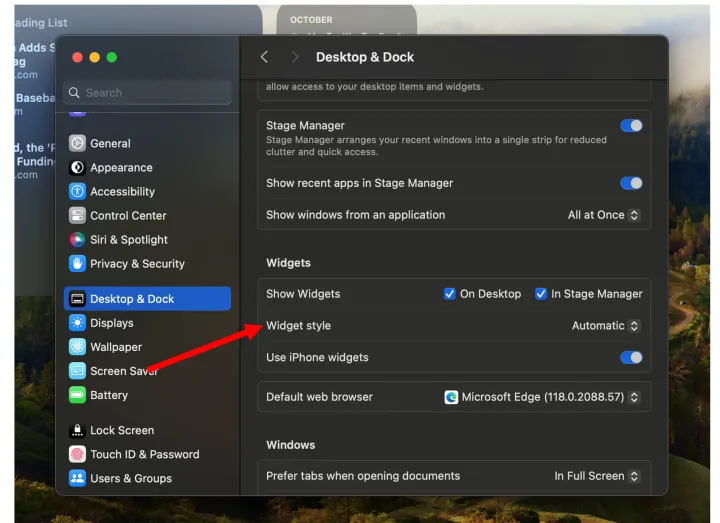Screen dimensions: 720x523
Task: Open the Prefer tabs In Full Screen popup
Action: coord(596,476)
